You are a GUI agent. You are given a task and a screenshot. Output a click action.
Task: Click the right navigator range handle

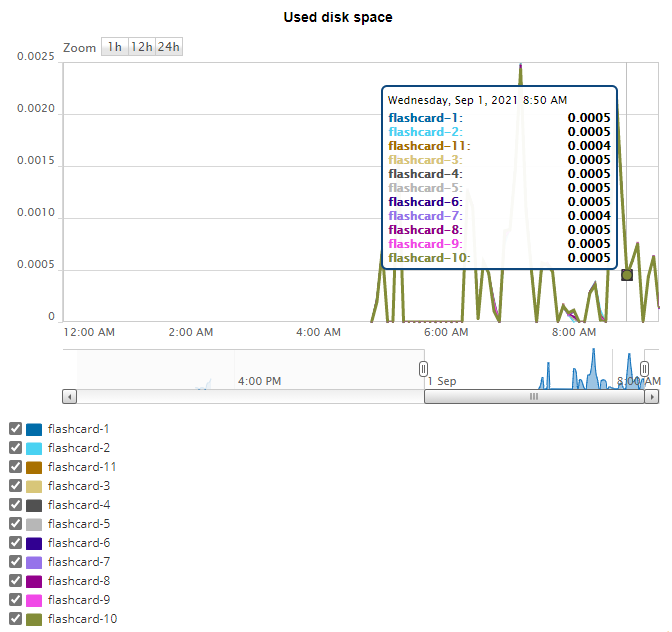coord(645,369)
